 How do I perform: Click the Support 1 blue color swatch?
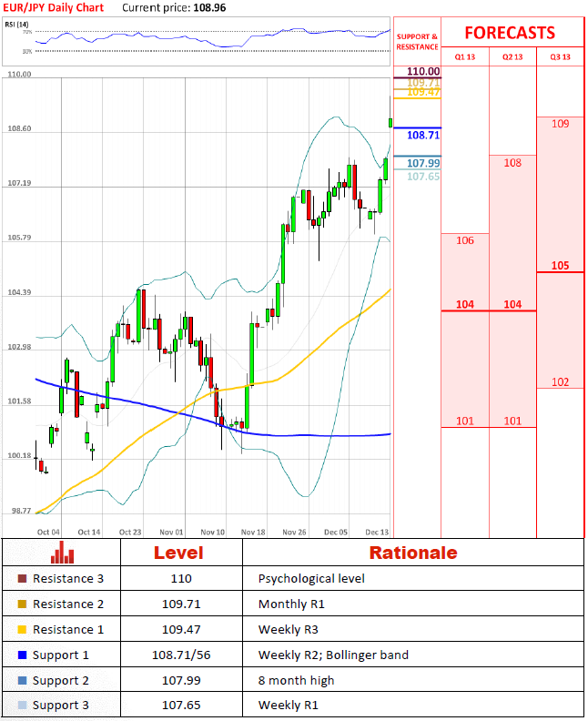(x=22, y=655)
